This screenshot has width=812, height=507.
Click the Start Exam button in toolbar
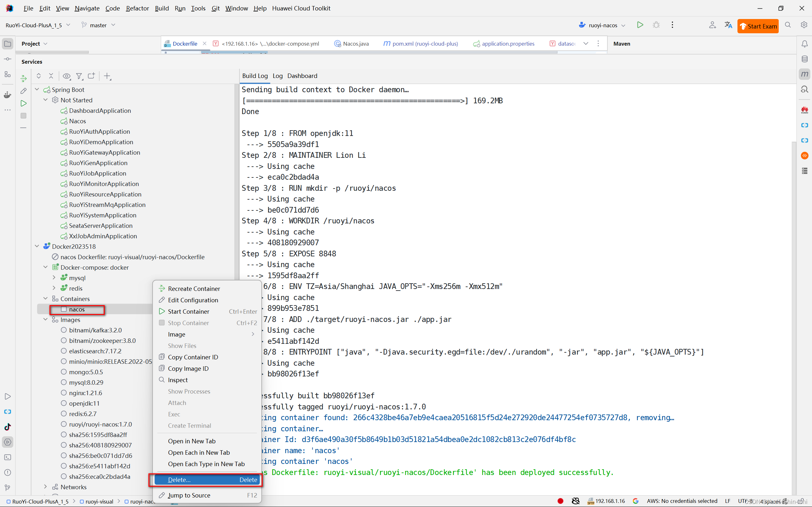(759, 26)
